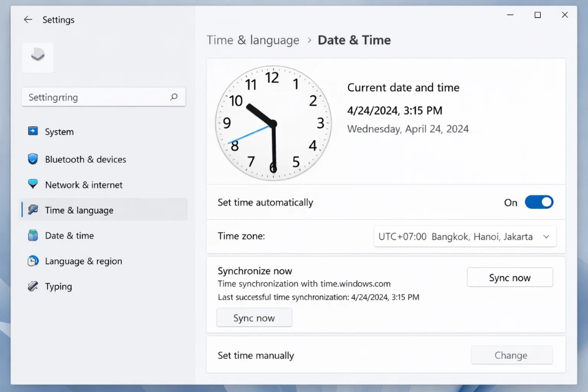The image size is (588, 392).
Task: Click the Change button for manual time
Action: tap(511, 355)
